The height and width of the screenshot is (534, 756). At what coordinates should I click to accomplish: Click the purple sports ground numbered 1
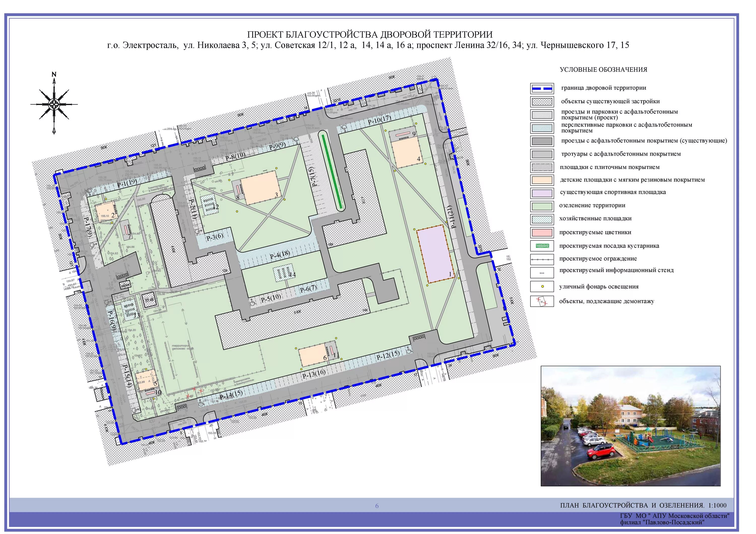436,254
